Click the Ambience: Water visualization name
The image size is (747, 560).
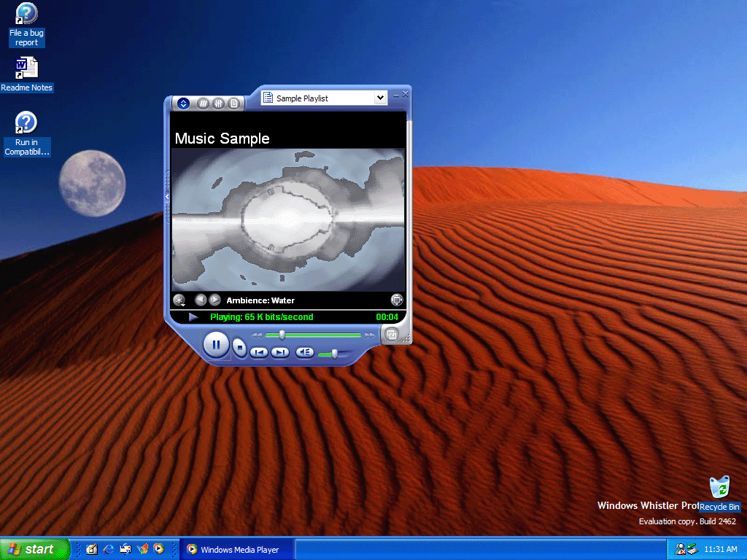click(260, 300)
